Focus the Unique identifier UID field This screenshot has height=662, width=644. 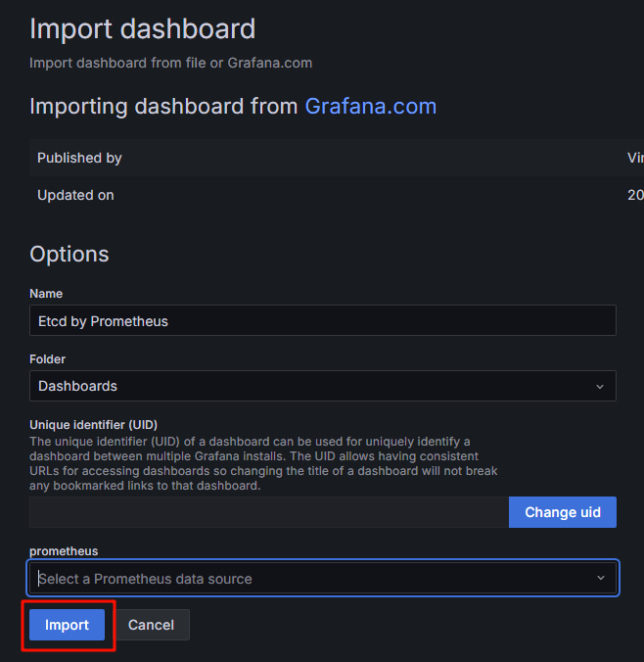269,512
